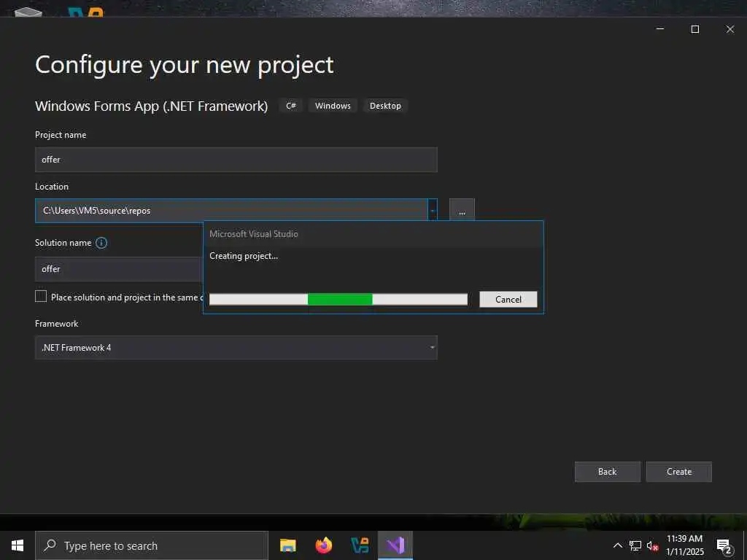Image resolution: width=747 pixels, height=560 pixels.
Task: Click the Create button
Action: (679, 472)
